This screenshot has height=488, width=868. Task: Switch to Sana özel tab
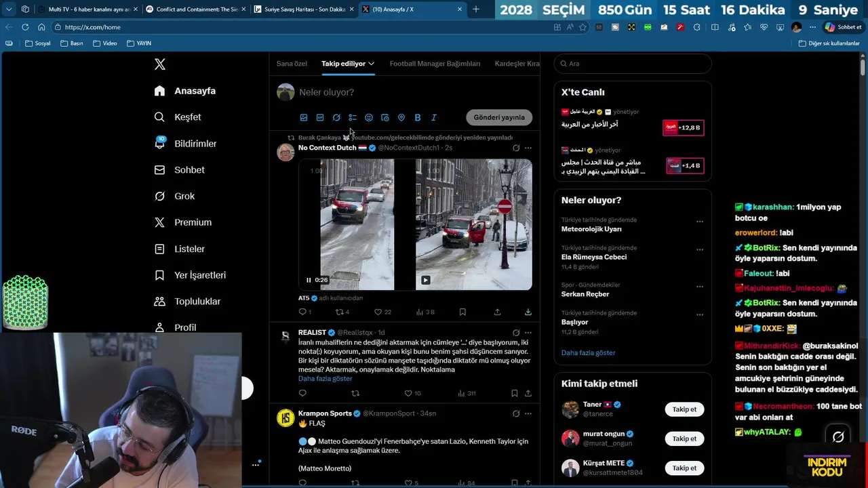click(292, 64)
